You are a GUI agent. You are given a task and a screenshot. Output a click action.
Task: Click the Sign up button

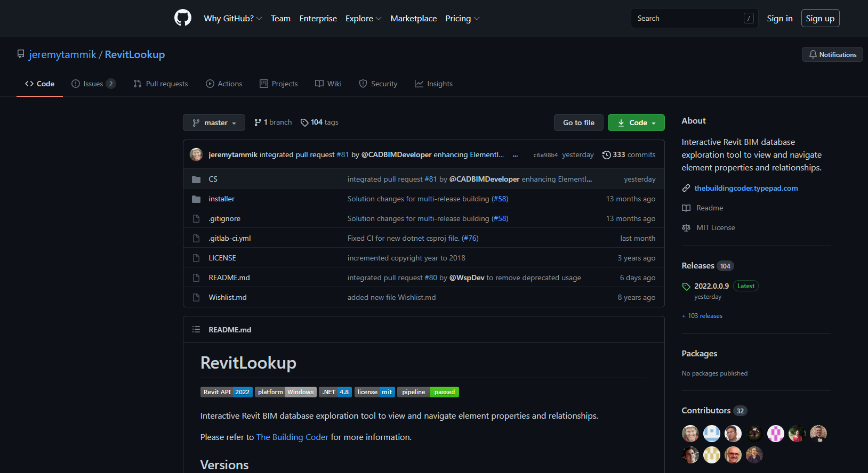820,18
